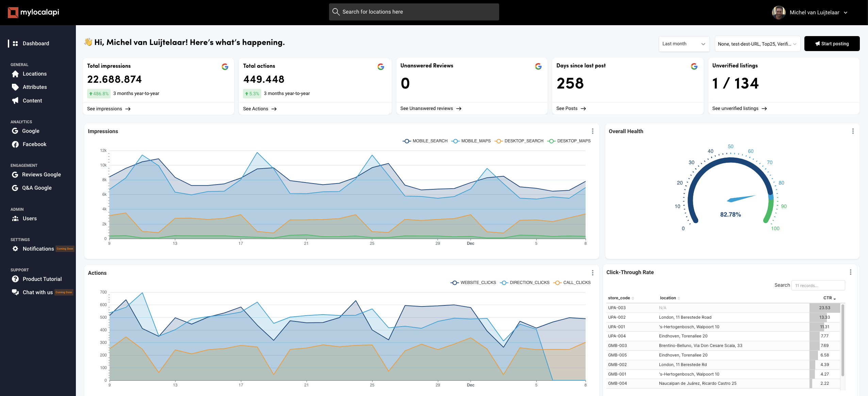Open Google analytics in the sidebar
The image size is (868, 396).
pyautogui.click(x=31, y=131)
